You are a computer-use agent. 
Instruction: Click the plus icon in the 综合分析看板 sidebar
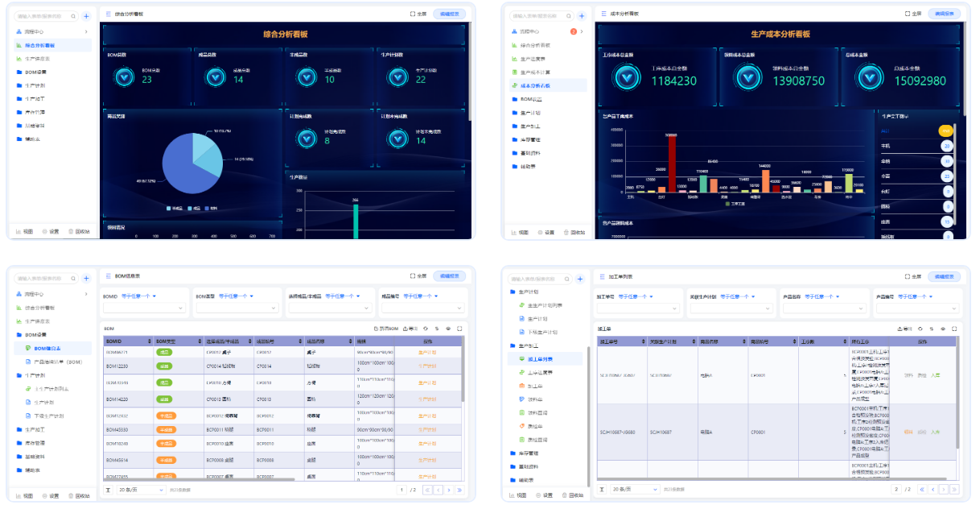click(x=86, y=15)
